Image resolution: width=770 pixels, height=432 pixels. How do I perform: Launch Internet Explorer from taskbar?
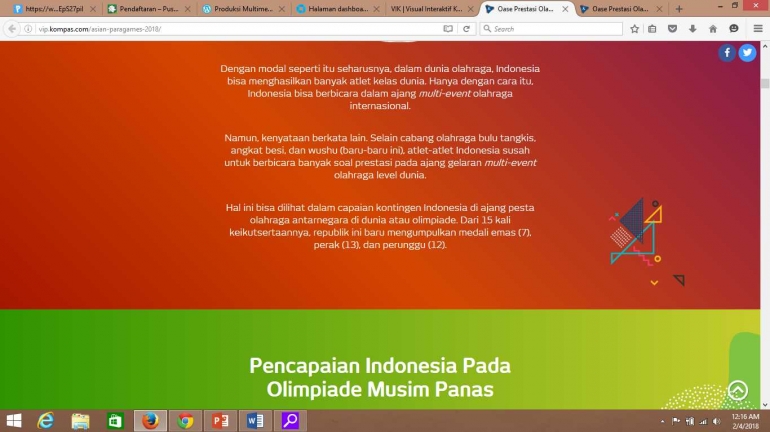click(46, 421)
